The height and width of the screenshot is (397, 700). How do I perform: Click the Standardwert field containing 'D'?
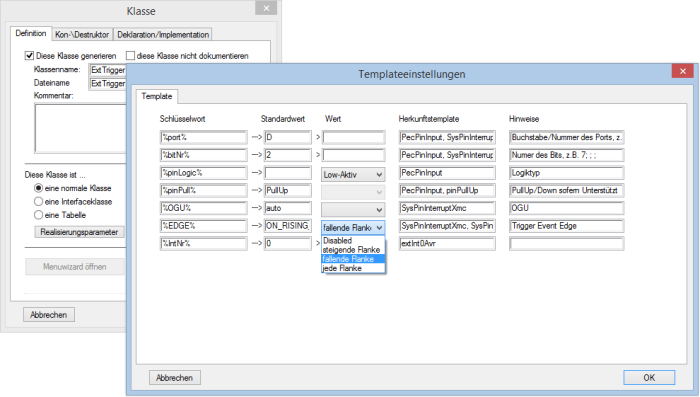click(x=288, y=137)
